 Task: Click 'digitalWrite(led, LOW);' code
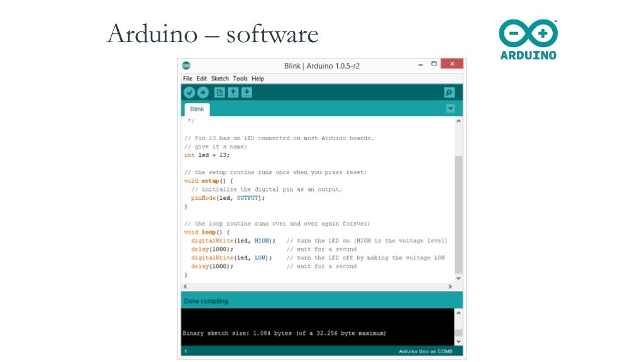click(231, 258)
